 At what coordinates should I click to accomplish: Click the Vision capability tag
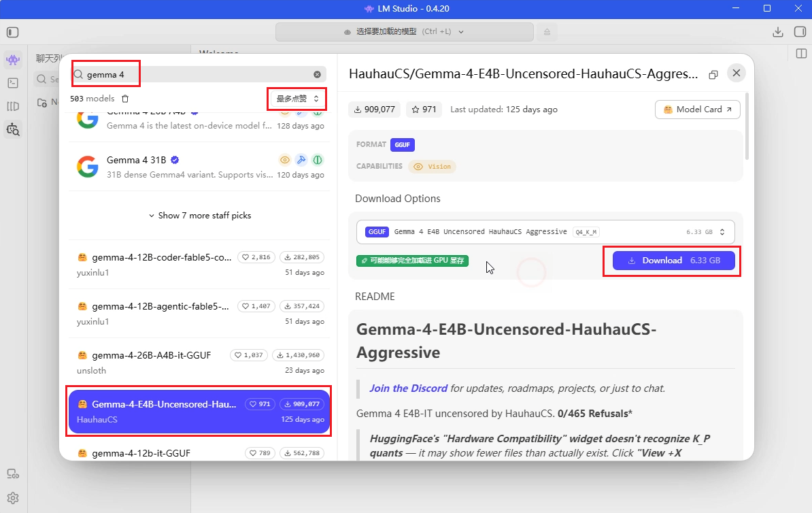432,166
